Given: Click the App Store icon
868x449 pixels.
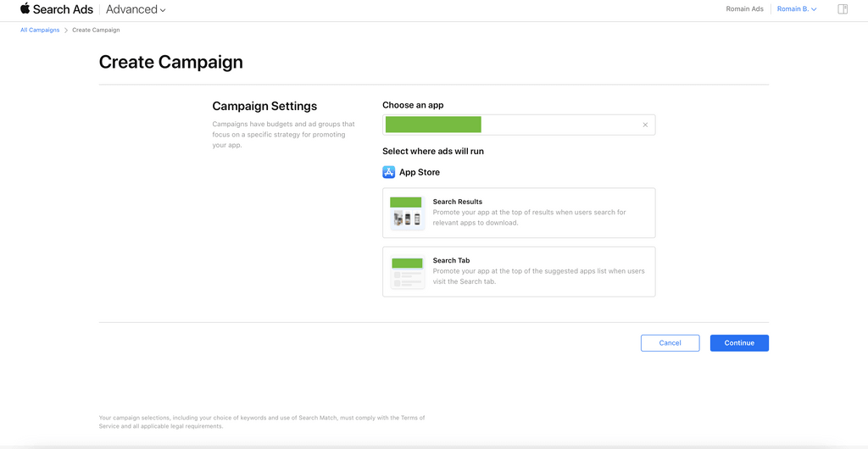Looking at the screenshot, I should pos(388,172).
